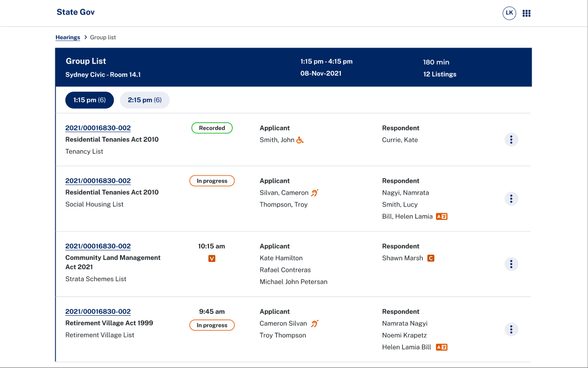588x368 pixels.
Task: Open more options for Strata Schemes List row
Action: 511,264
